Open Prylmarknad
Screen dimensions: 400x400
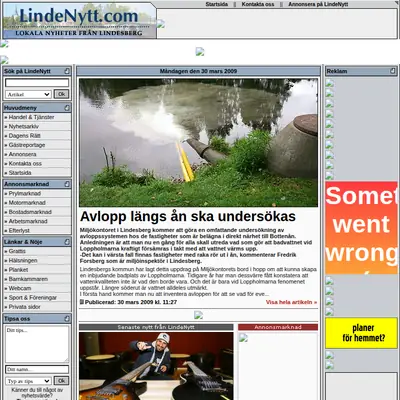[25, 193]
